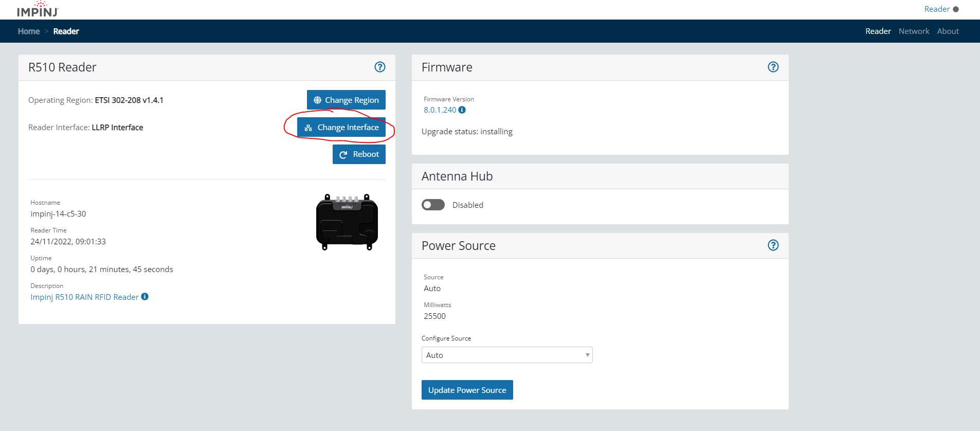The height and width of the screenshot is (431, 980).
Task: Open help for R510 Reader panel
Action: click(x=380, y=67)
